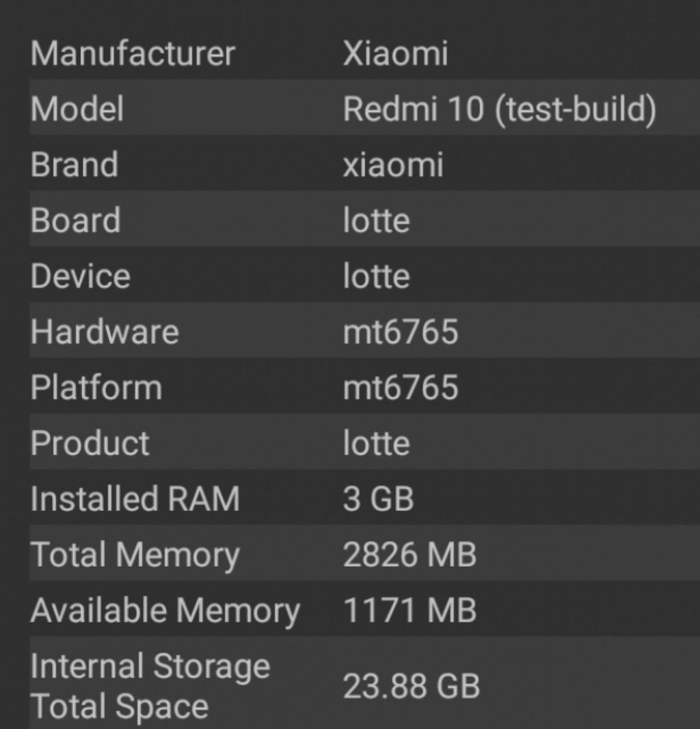Click the Brand row label
This screenshot has height=729, width=700.
point(75,165)
